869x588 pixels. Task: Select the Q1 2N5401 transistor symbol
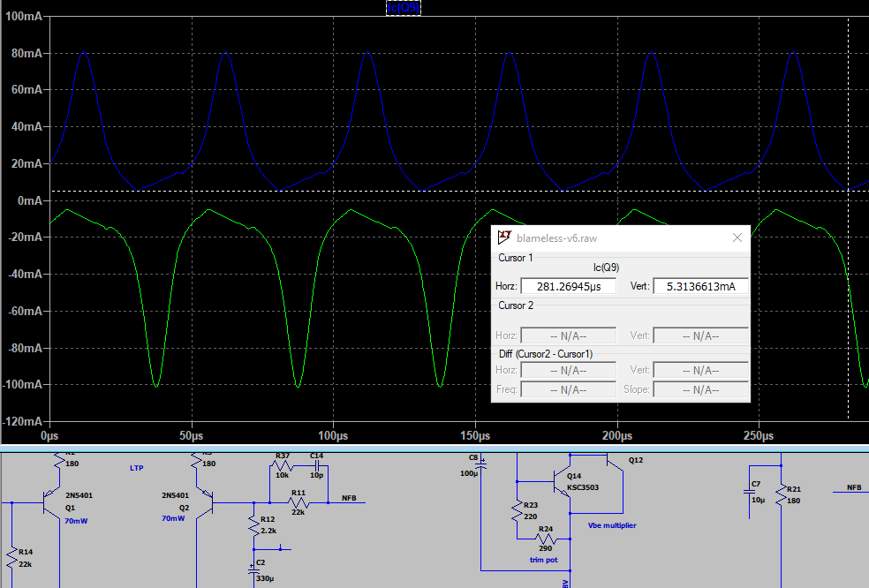pyautogui.click(x=52, y=502)
